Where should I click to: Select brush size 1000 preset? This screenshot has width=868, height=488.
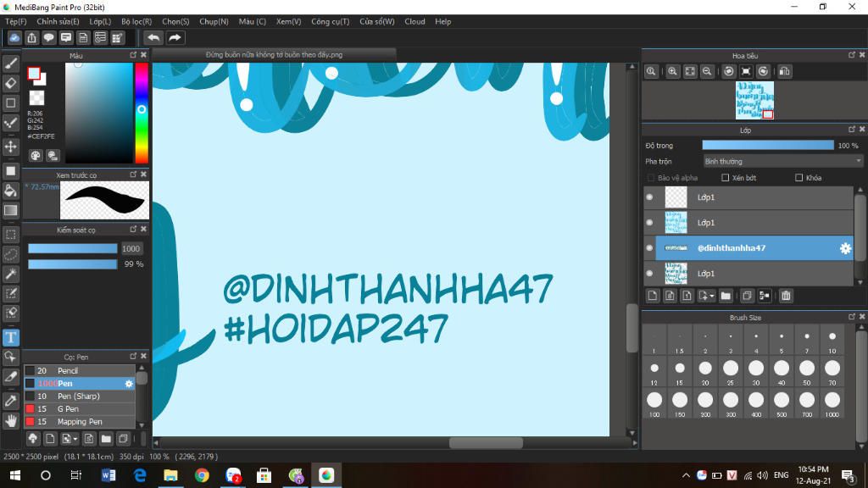pyautogui.click(x=832, y=404)
